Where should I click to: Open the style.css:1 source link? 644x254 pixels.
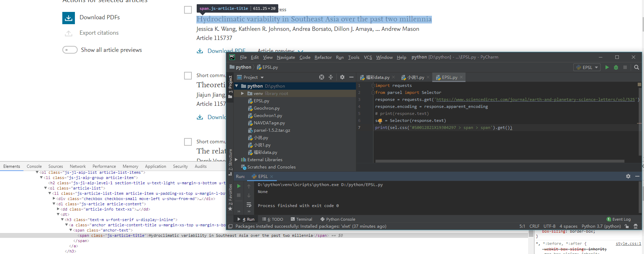click(628, 243)
